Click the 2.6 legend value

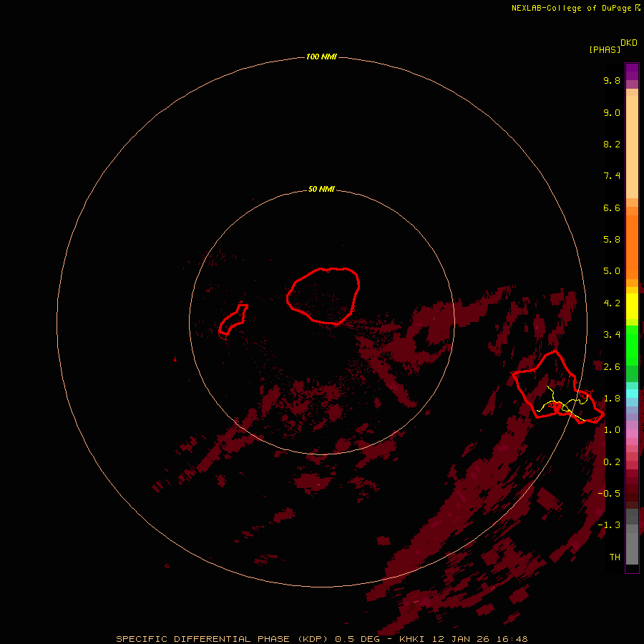tap(612, 367)
